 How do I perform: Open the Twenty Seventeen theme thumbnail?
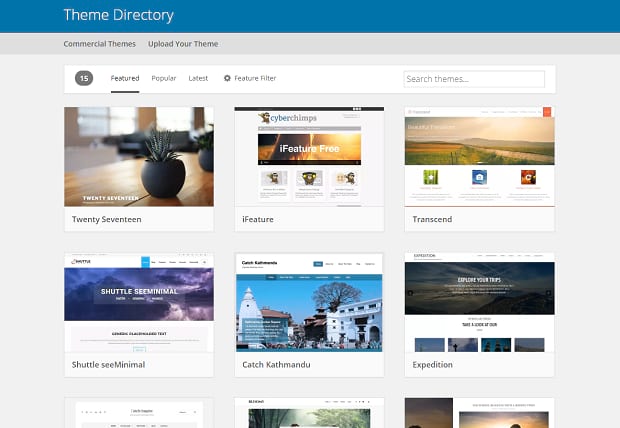[139, 157]
